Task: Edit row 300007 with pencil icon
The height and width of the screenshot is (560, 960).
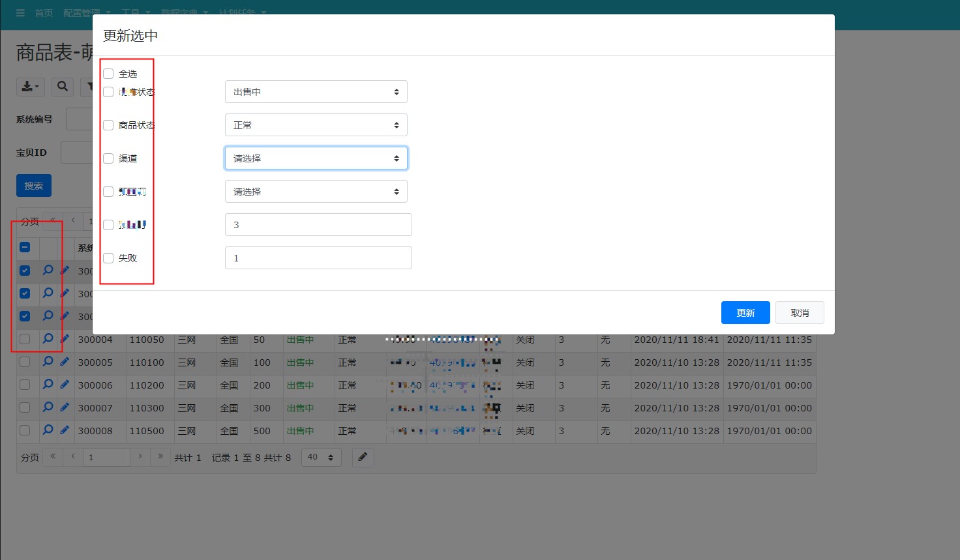Action: [x=65, y=407]
